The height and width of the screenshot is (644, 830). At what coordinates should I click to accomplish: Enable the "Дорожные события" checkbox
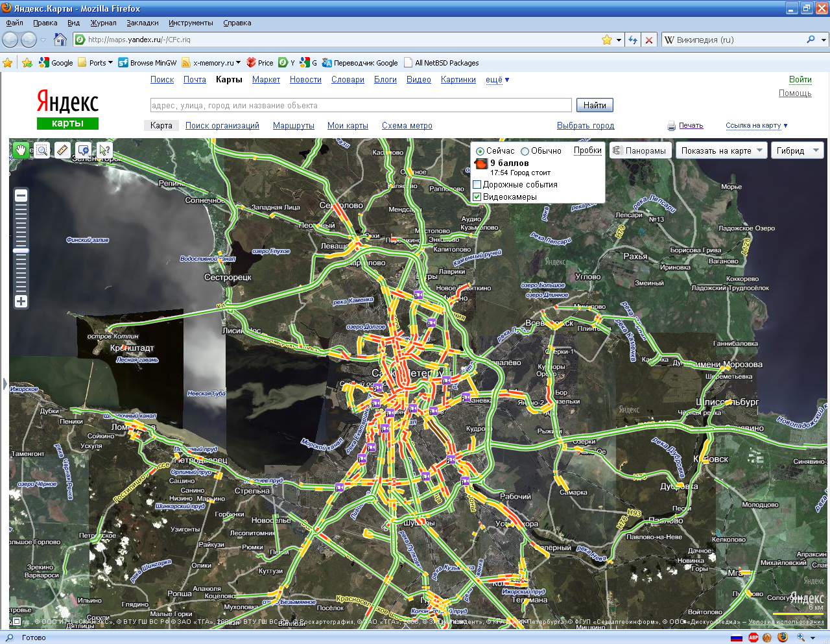pos(477,185)
